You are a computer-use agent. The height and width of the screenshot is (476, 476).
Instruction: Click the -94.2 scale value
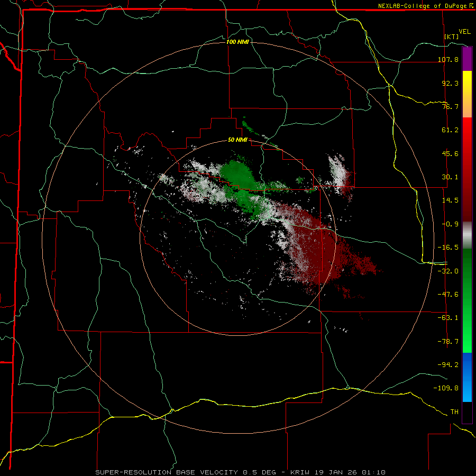pyautogui.click(x=448, y=364)
